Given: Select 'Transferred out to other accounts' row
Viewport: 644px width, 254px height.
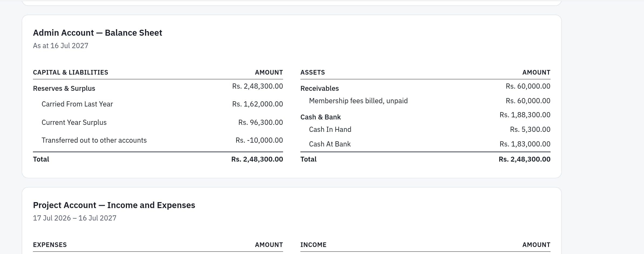Looking at the screenshot, I should [158, 140].
